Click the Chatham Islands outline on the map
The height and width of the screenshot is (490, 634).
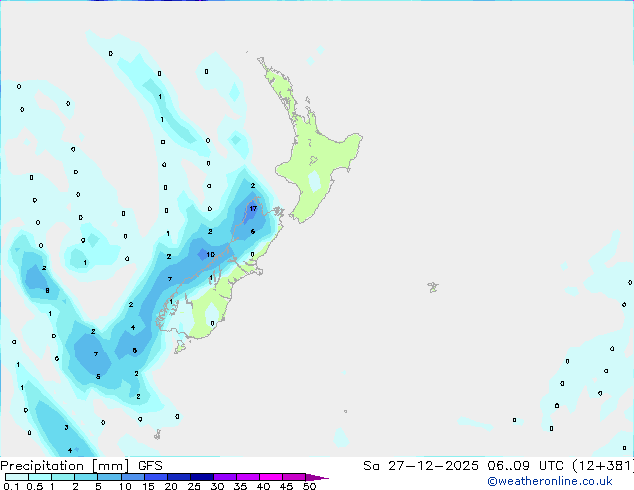433,287
